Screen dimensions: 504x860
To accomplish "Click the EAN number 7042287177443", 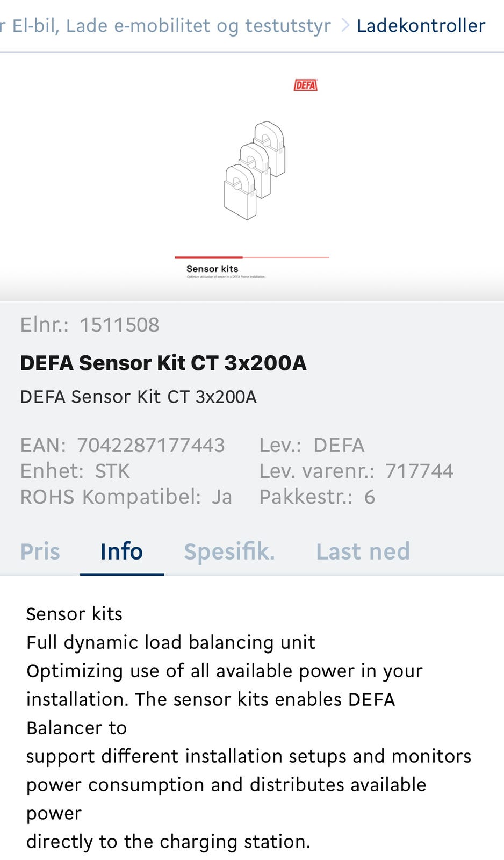I will 151,445.
